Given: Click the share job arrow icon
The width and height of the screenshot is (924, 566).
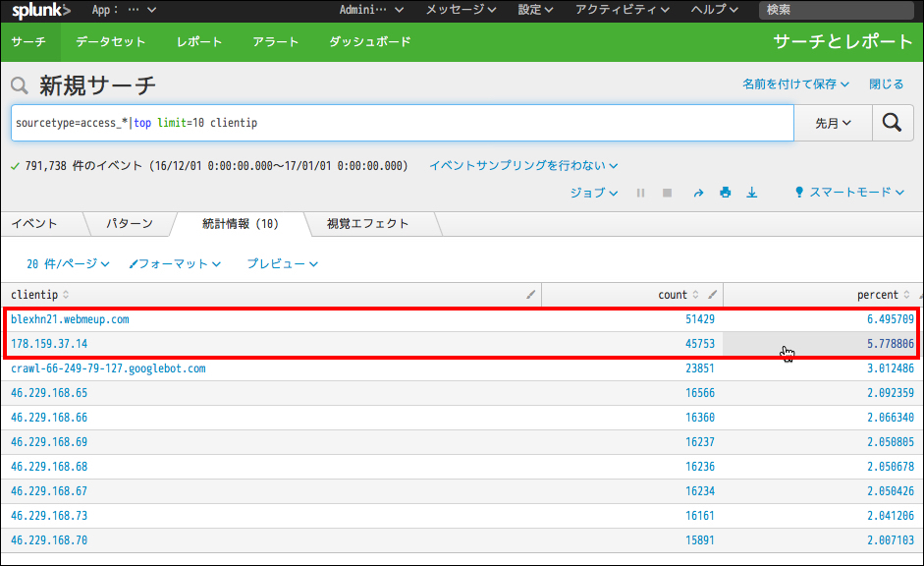Looking at the screenshot, I should (698, 194).
